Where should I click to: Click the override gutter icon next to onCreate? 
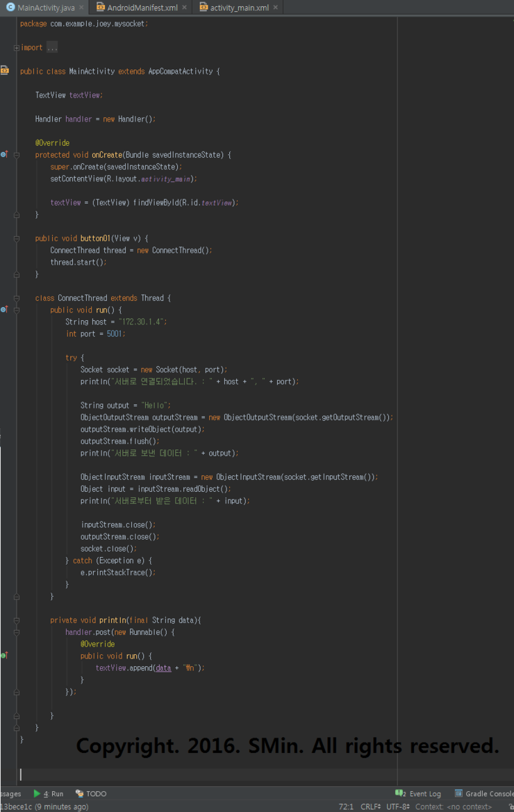4,154
